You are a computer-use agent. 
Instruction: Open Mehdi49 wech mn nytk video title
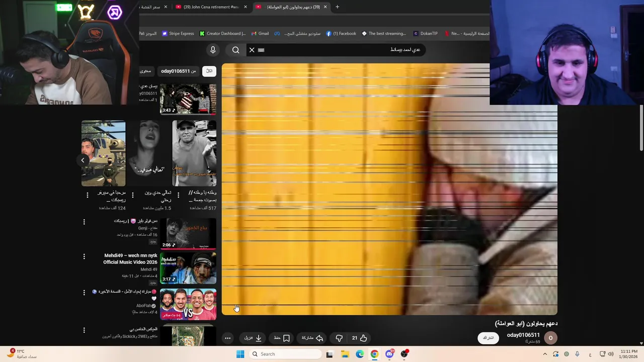pos(130,258)
